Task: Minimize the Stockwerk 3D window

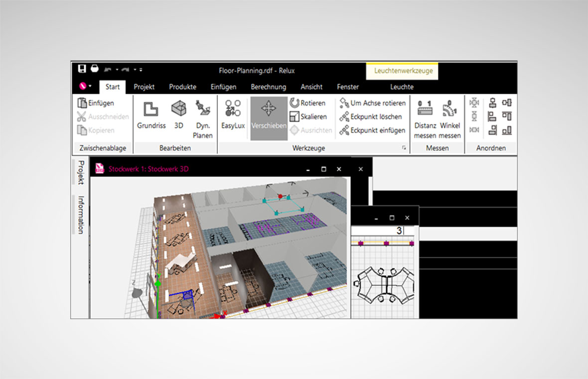Action: coord(308,170)
